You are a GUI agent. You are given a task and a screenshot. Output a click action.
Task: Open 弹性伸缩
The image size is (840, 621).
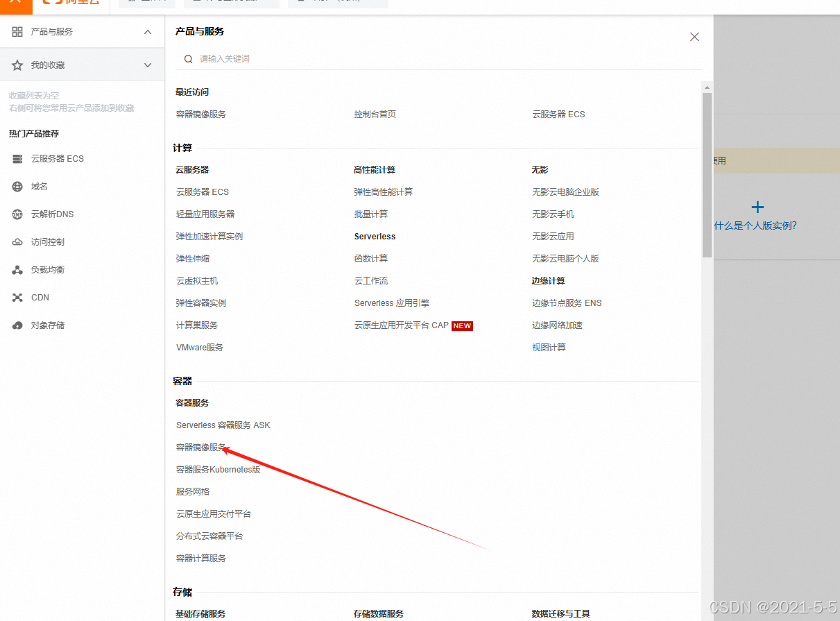[193, 259]
